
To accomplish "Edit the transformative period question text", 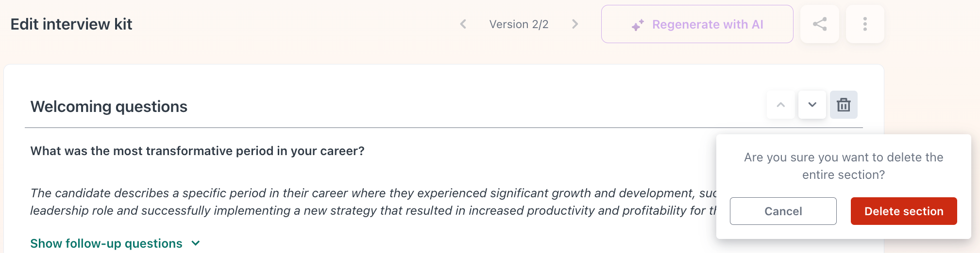I will [197, 151].
